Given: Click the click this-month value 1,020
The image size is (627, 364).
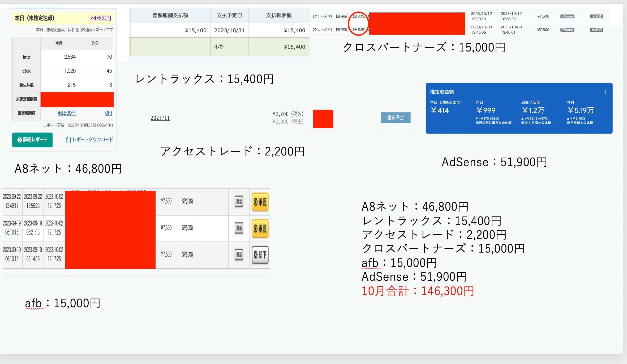Looking at the screenshot, I should pos(70,71).
